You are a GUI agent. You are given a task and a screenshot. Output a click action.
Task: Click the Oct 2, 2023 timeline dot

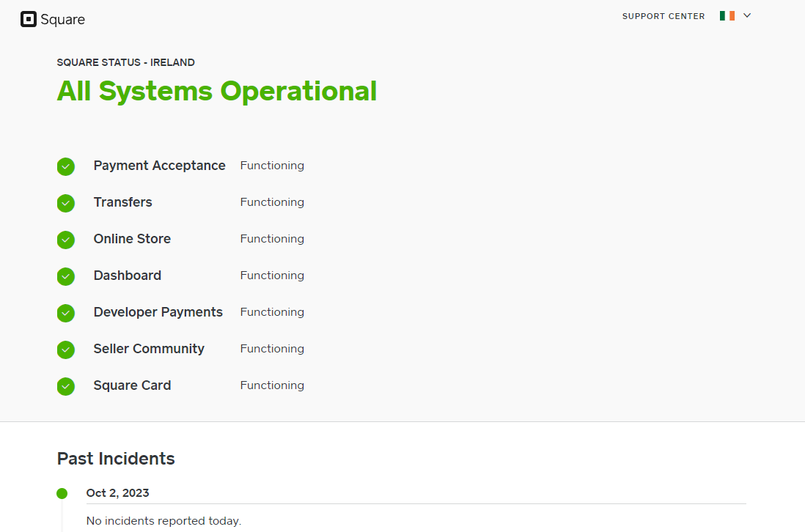tap(62, 493)
